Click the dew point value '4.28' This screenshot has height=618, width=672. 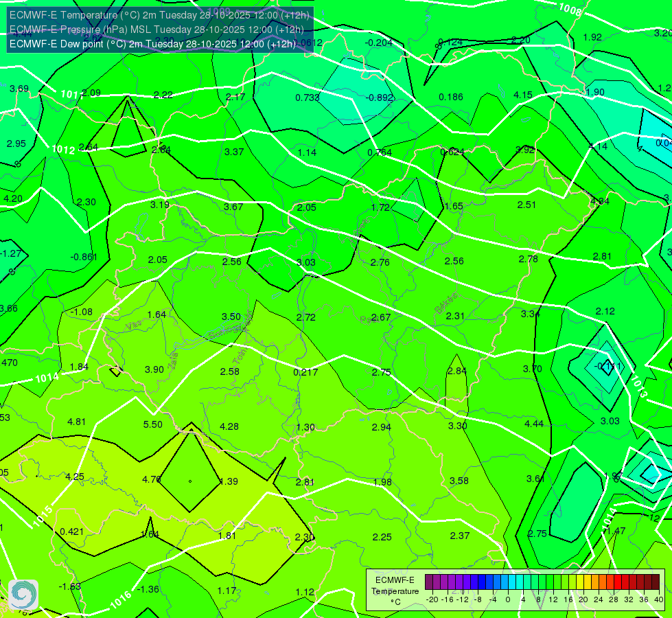[x=229, y=426]
